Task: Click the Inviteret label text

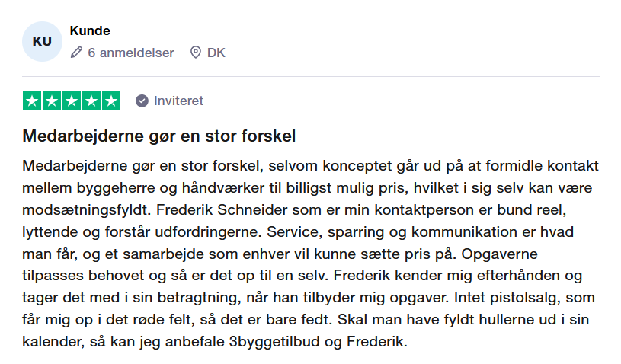Action: 178,101
